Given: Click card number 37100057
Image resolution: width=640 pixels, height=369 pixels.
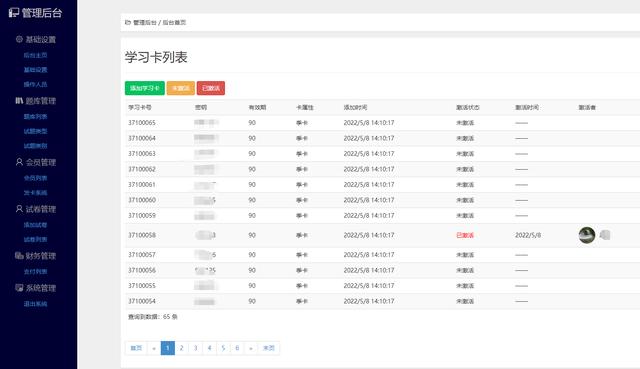Looking at the screenshot, I should (142, 255).
